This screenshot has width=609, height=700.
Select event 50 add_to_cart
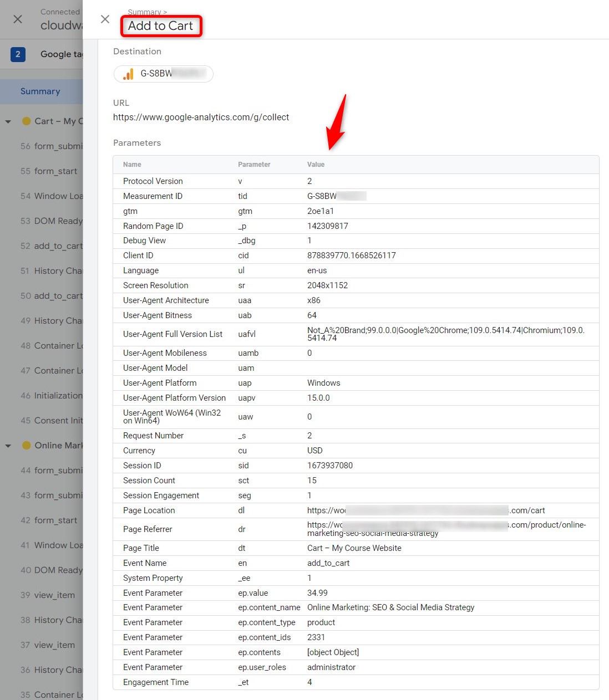(51, 296)
